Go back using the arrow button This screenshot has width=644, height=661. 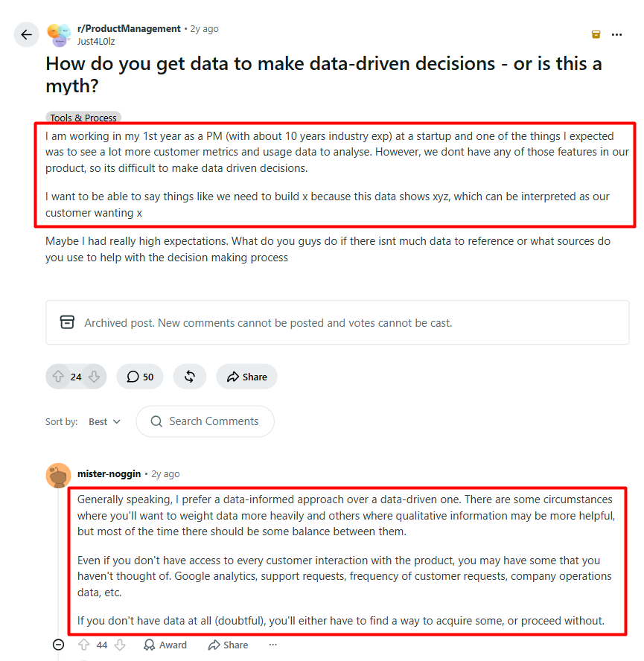pyautogui.click(x=27, y=34)
